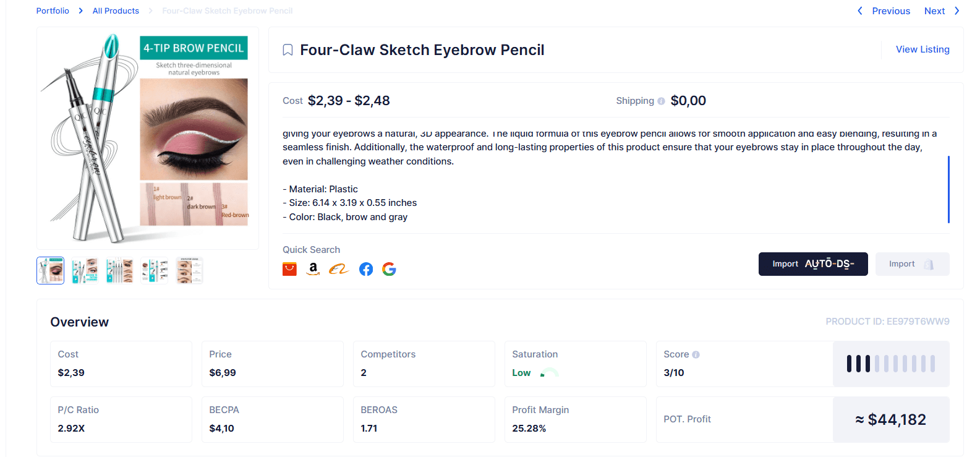
Task: Search product on Facebook icon
Action: pyautogui.click(x=366, y=269)
